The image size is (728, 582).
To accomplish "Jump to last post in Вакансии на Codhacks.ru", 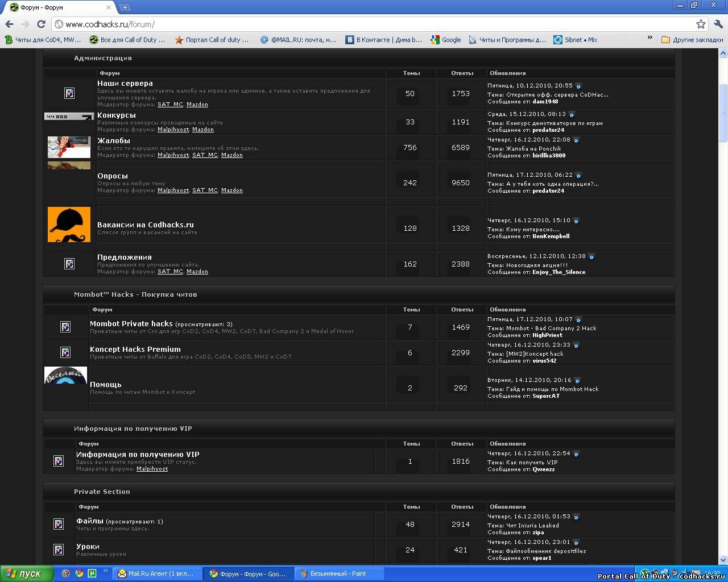I will [x=576, y=221].
